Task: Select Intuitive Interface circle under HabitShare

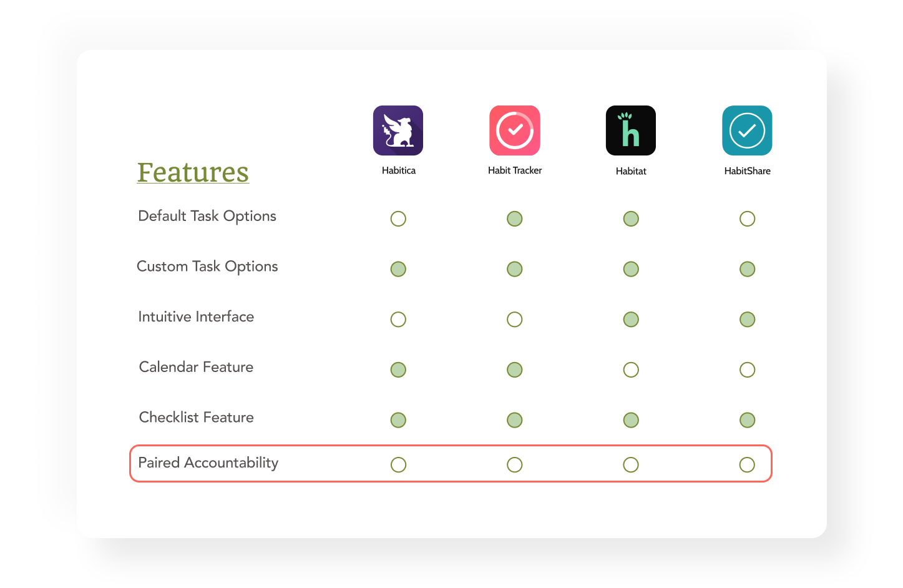Action: (x=747, y=320)
